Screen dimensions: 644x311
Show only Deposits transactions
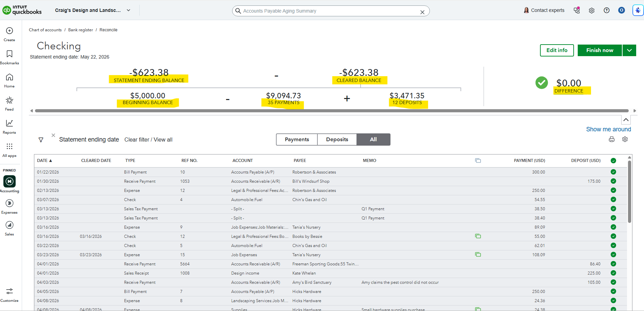click(337, 140)
